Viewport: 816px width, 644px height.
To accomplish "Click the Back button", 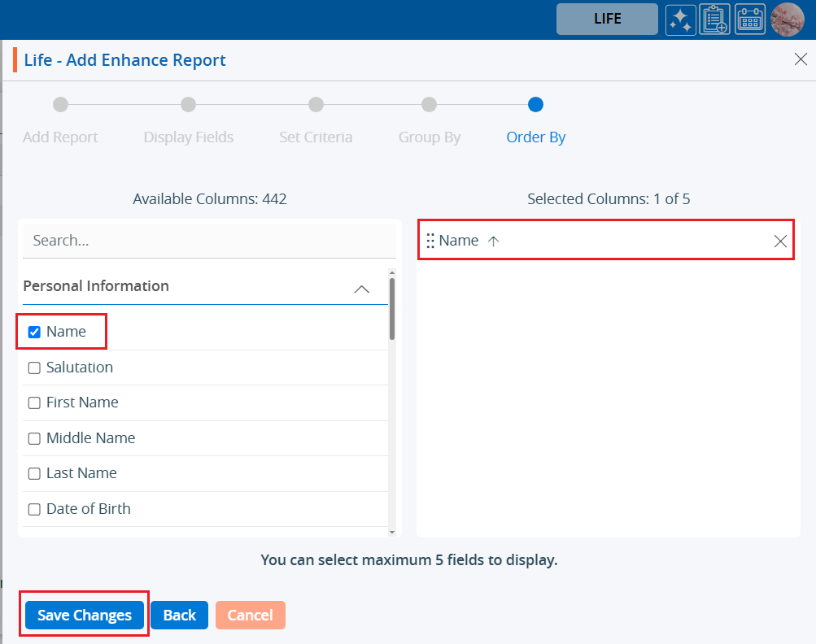I will click(x=179, y=615).
